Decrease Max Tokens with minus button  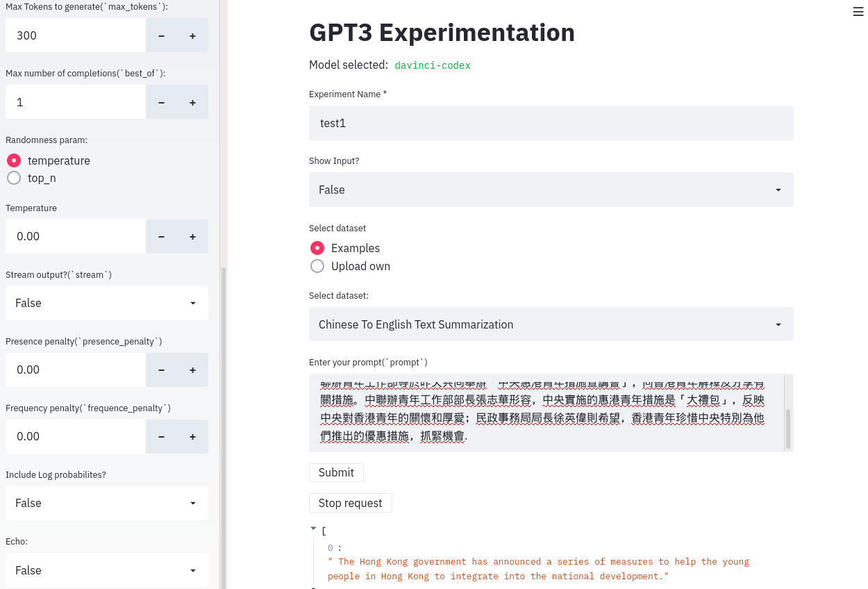point(161,35)
